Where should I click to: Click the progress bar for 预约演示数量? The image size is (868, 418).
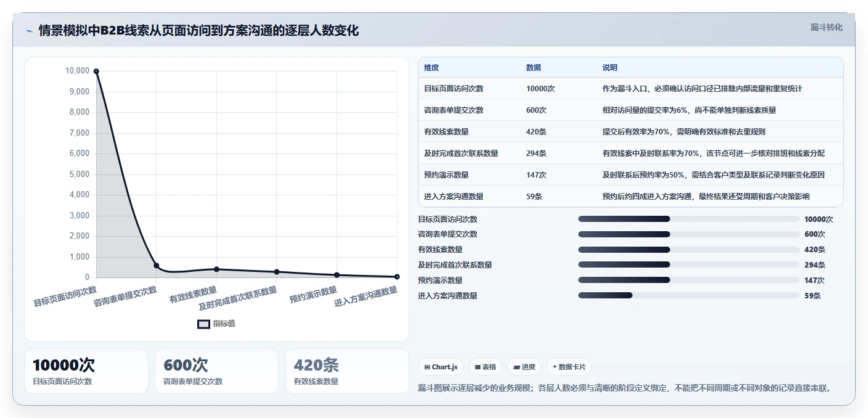point(689,281)
